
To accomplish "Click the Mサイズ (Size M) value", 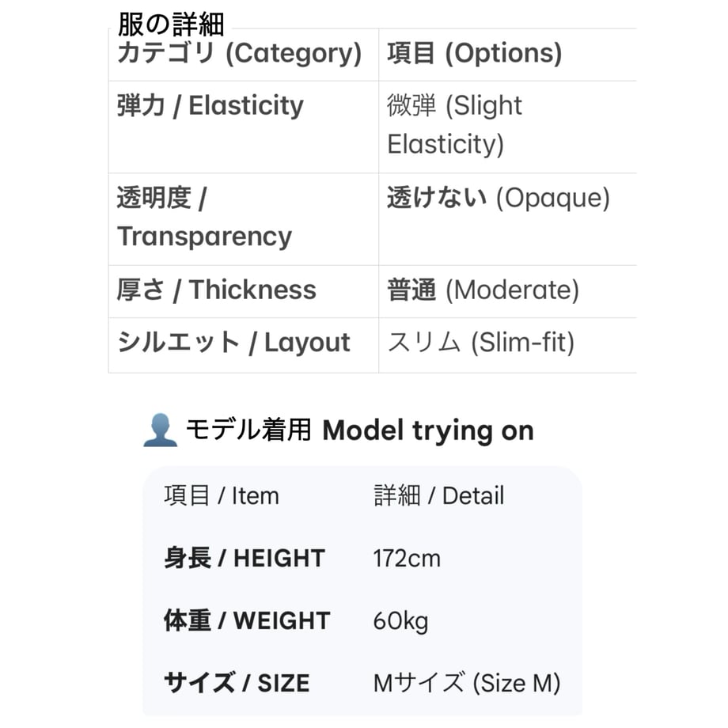I will pos(467,683).
